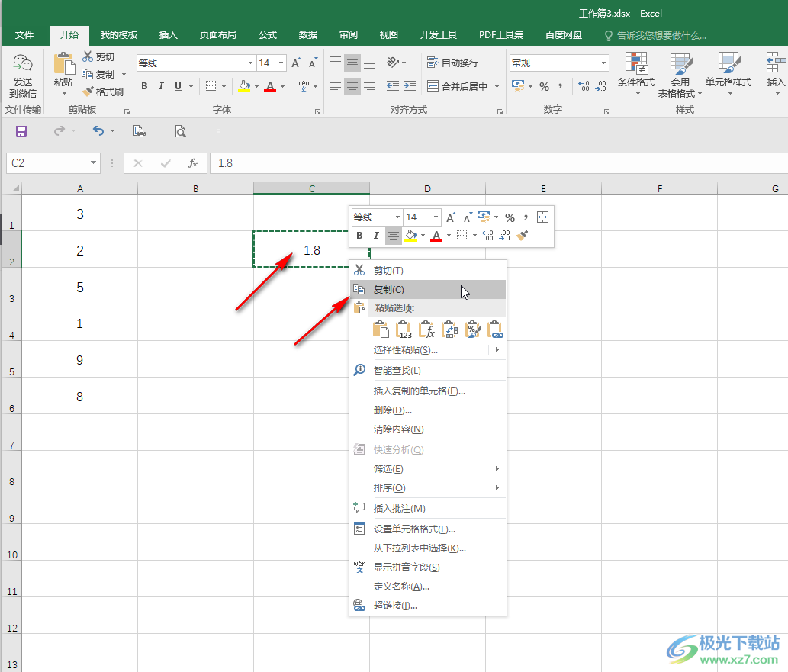Open mini toolbar font size dropdown
788x672 pixels.
(436, 217)
